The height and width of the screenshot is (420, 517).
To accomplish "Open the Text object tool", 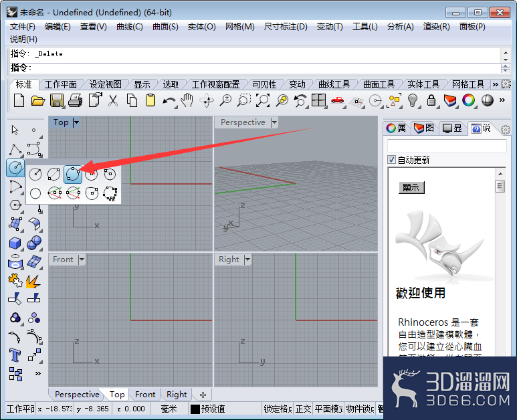I will tap(15, 355).
